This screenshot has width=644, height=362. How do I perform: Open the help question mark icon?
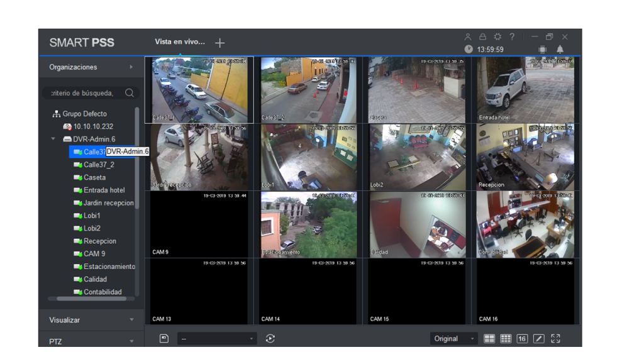coord(512,37)
